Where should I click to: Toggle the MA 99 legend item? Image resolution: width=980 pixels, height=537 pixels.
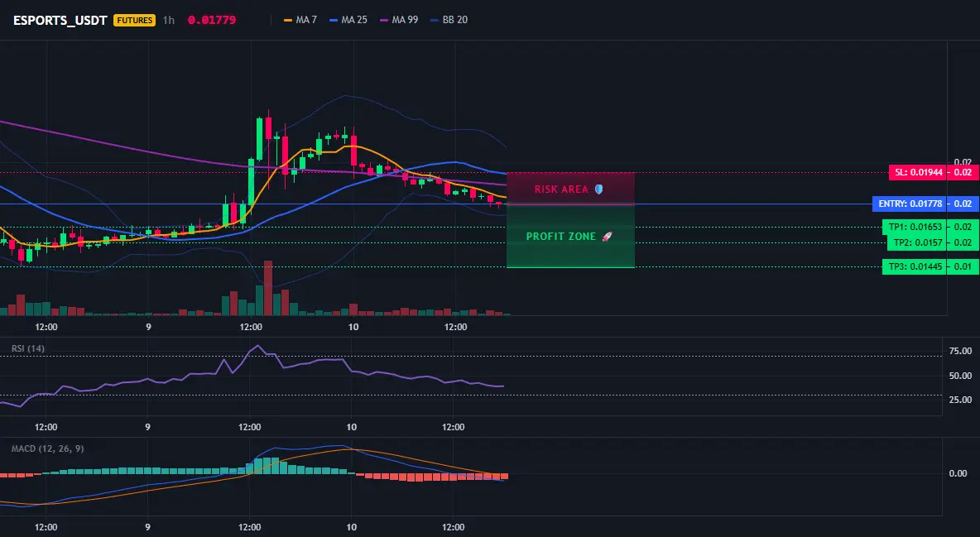(x=399, y=20)
